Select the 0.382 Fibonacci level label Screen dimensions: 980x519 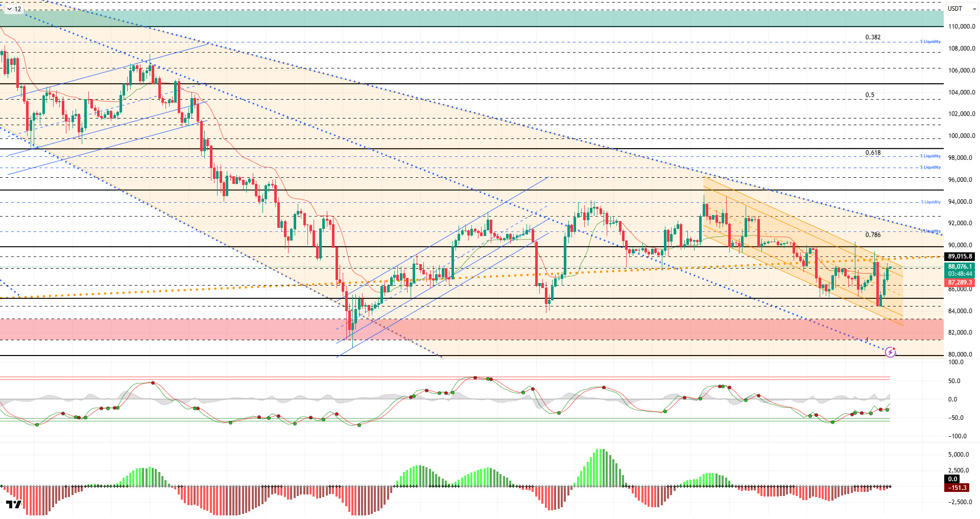(873, 37)
